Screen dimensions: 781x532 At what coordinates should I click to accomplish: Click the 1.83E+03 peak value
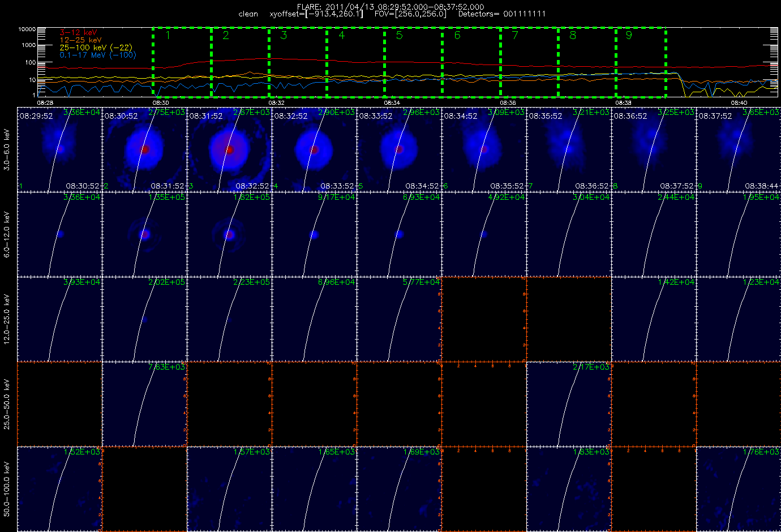(x=591, y=452)
